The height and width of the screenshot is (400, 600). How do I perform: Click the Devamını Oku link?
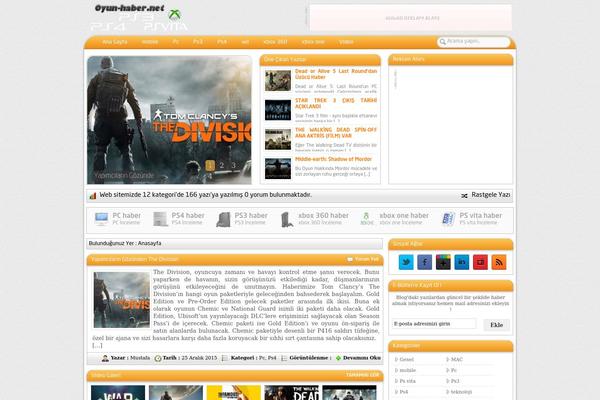[362, 358]
